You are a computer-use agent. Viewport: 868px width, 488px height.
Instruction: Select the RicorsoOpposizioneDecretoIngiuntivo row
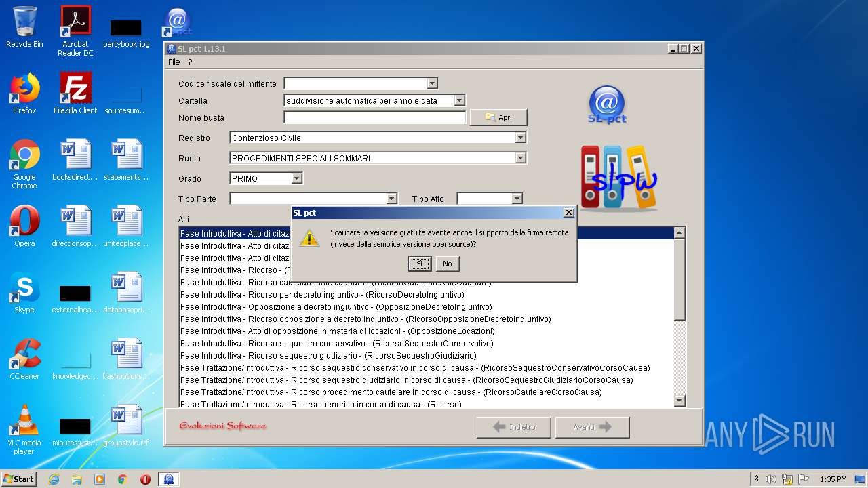click(427, 319)
